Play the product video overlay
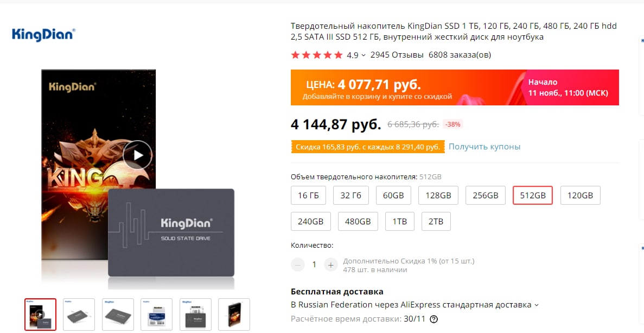Screen dimensions: 644x333 coord(138,155)
